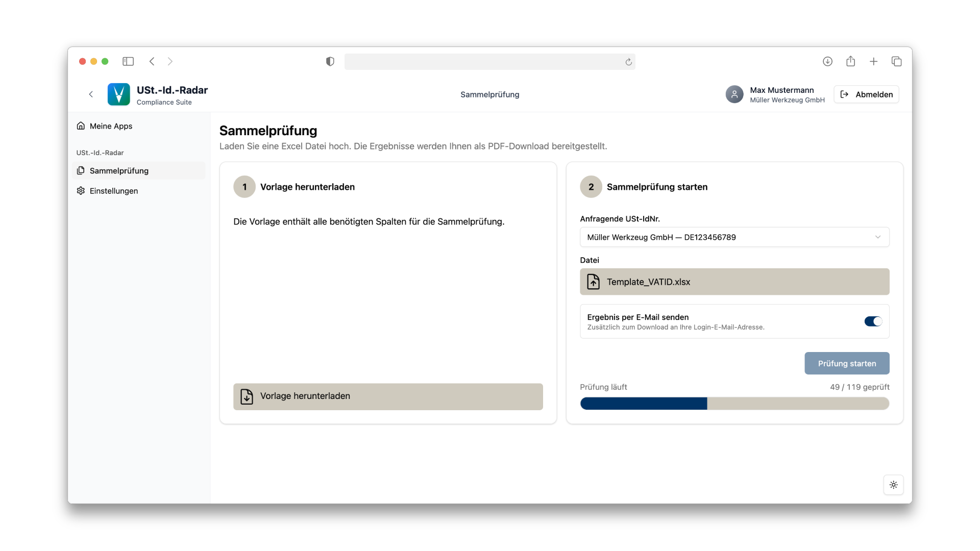The height and width of the screenshot is (551, 980).
Task: Click the browser share icon
Action: [850, 61]
